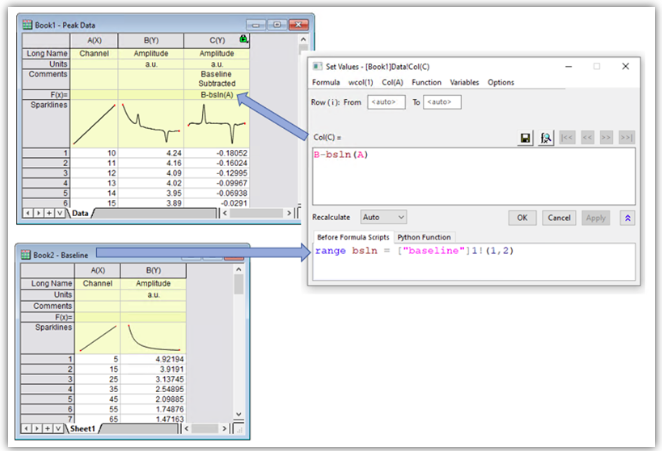Viewport: 662px width, 451px height.
Task: Add a new sheet in Book1 with + button
Action: [x=49, y=213]
